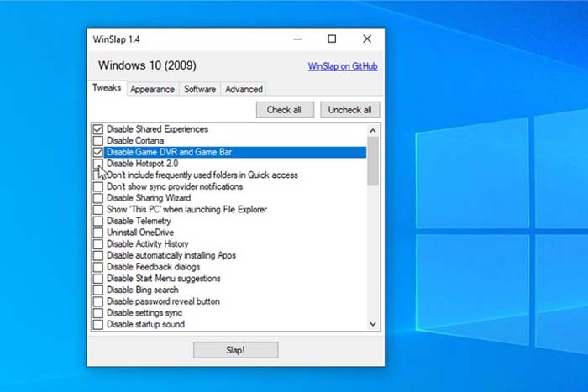Tick Disable Start Menu suggestions checkbox
This screenshot has height=392, width=588.
click(98, 279)
